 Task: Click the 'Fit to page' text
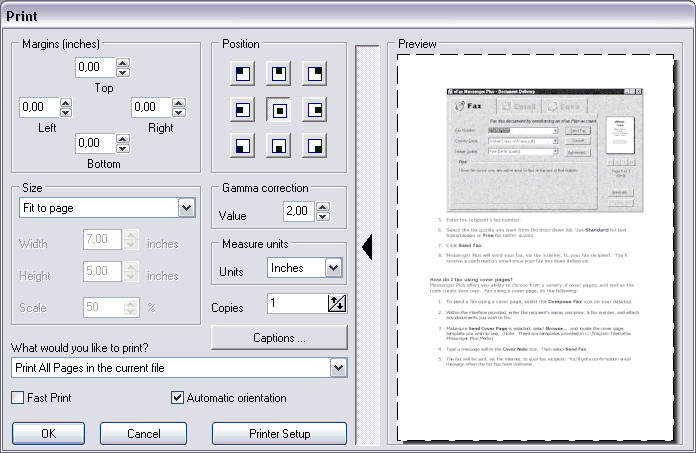48,208
